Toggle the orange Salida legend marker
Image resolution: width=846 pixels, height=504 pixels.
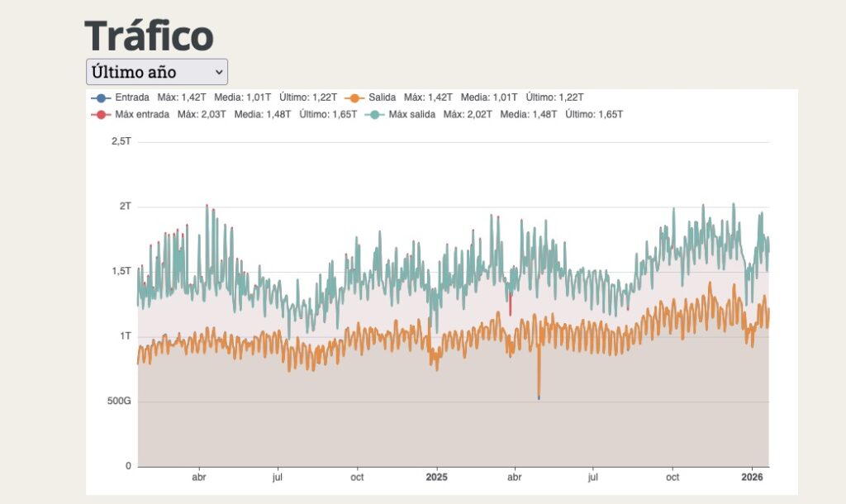[x=355, y=97]
